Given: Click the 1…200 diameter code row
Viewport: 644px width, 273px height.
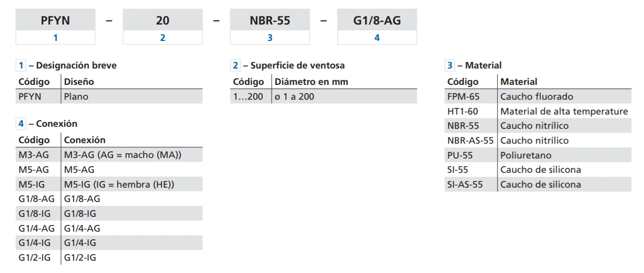Looking at the screenshot, I should (323, 97).
